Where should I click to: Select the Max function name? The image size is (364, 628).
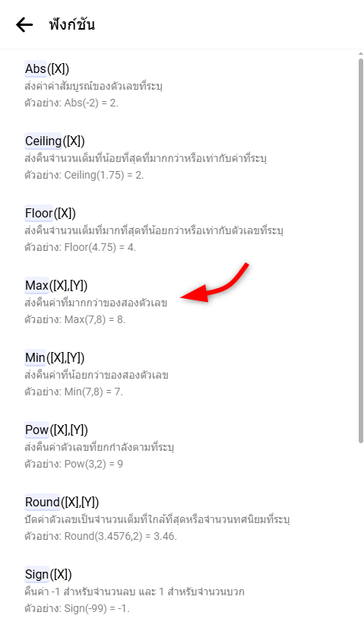[36, 285]
